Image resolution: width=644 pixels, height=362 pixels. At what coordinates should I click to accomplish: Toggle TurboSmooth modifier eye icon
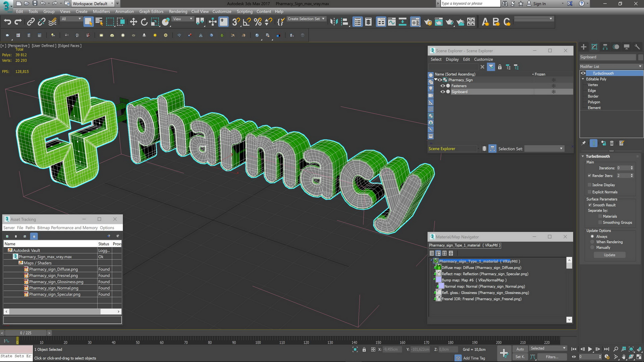point(583,73)
